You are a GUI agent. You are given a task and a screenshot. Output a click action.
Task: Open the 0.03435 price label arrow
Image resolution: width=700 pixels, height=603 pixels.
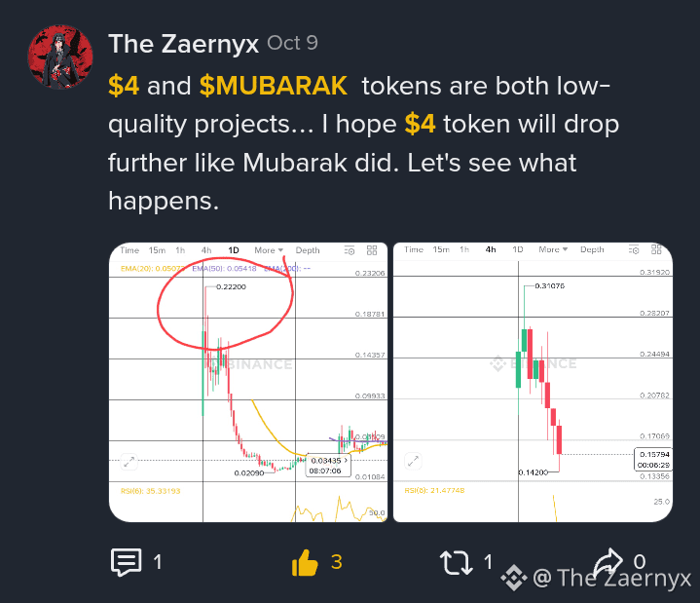click(346, 460)
